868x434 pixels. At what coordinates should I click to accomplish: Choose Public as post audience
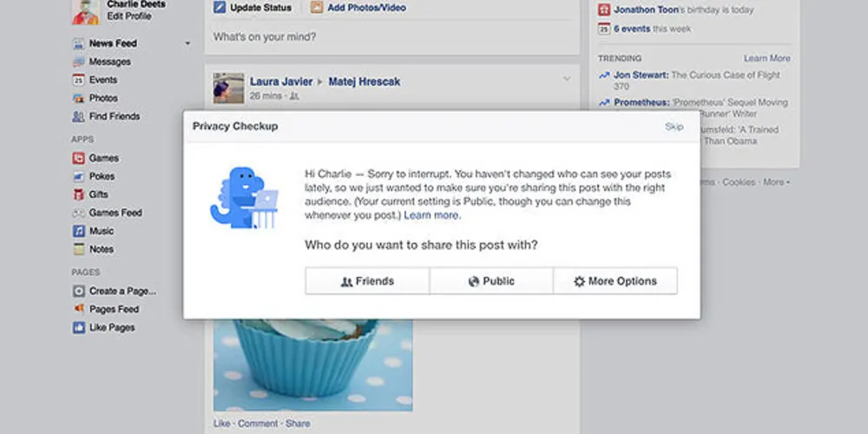click(x=491, y=281)
